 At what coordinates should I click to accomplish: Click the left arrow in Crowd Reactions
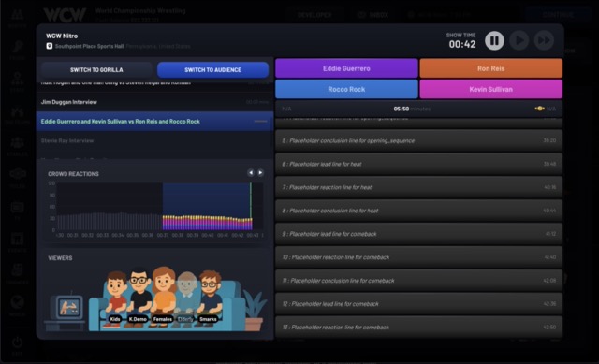251,172
